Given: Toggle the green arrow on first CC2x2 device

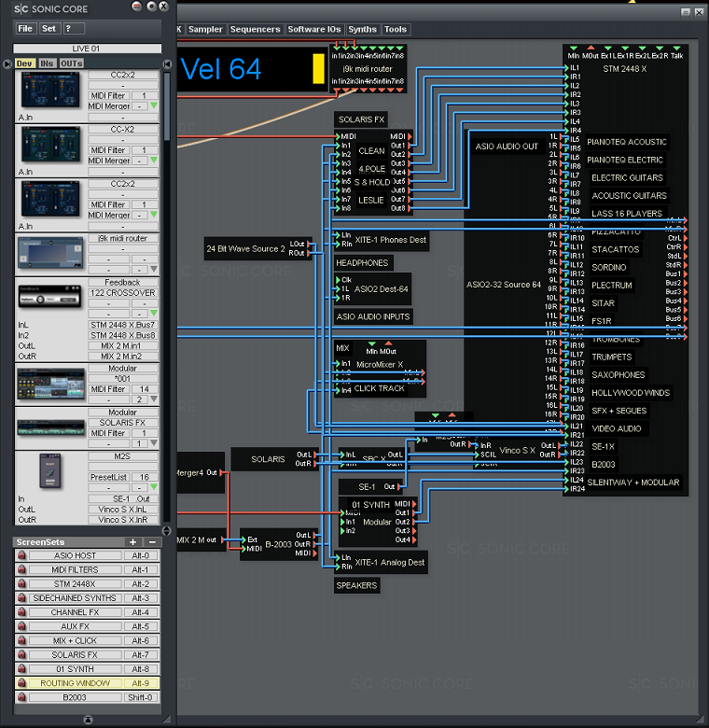Looking at the screenshot, I should (x=154, y=106).
